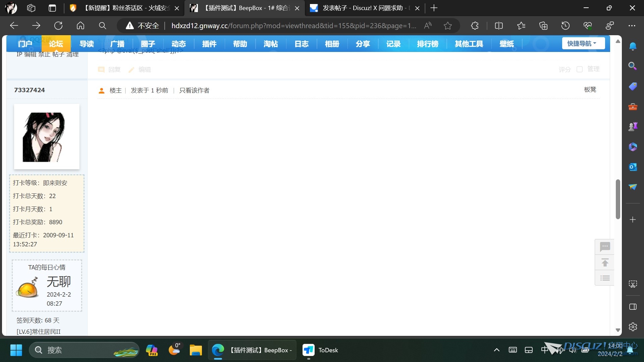Open the sidebar paper plane Drop icon

click(633, 187)
